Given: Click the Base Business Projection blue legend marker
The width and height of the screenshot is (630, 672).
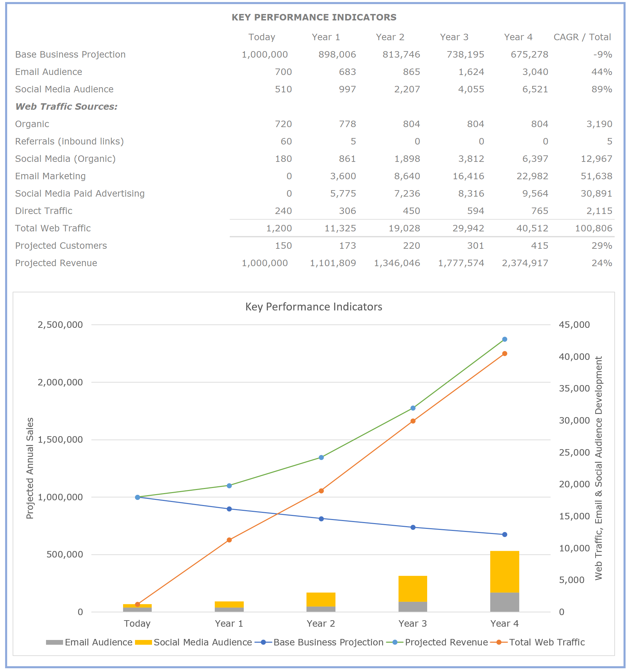Looking at the screenshot, I should [x=262, y=642].
